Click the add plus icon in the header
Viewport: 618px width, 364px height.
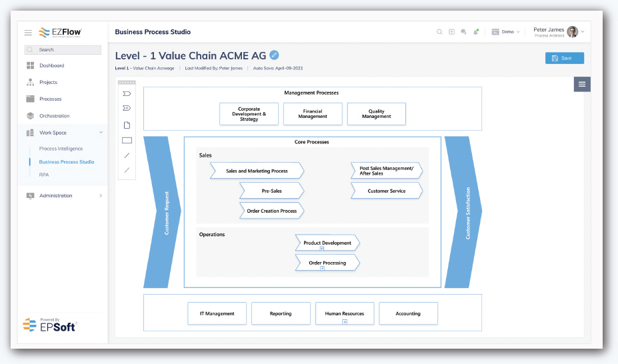click(452, 32)
